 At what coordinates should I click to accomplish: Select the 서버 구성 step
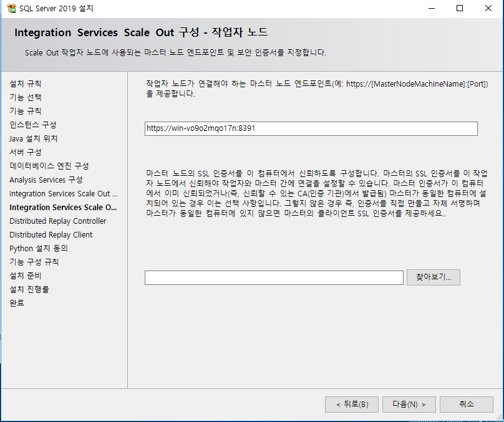26,152
